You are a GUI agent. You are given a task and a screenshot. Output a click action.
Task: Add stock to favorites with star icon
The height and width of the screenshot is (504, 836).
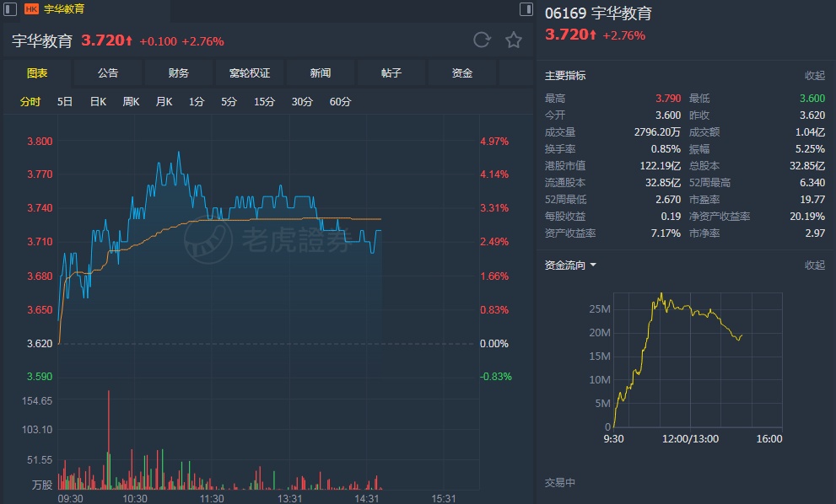(513, 40)
